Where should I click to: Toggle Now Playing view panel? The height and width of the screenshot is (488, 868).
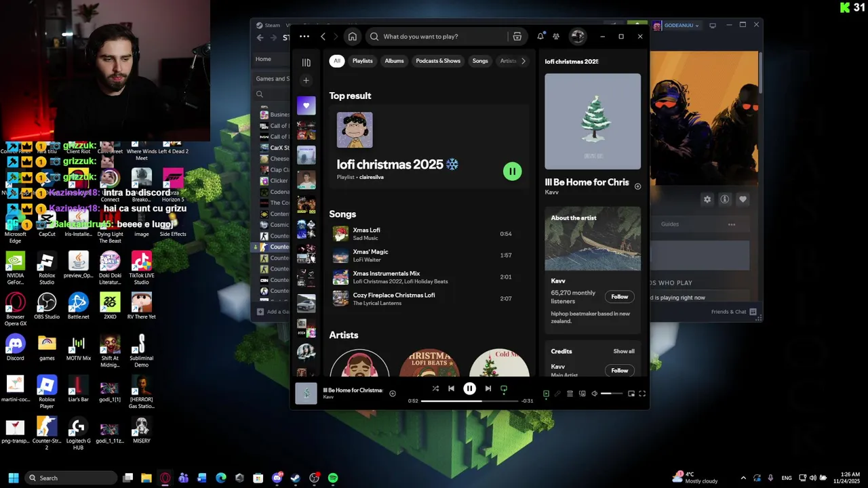tap(546, 394)
